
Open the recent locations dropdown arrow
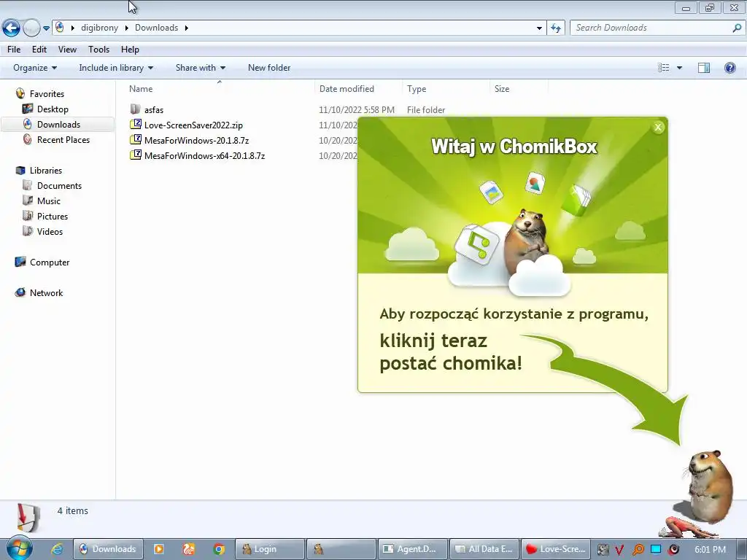tap(46, 28)
